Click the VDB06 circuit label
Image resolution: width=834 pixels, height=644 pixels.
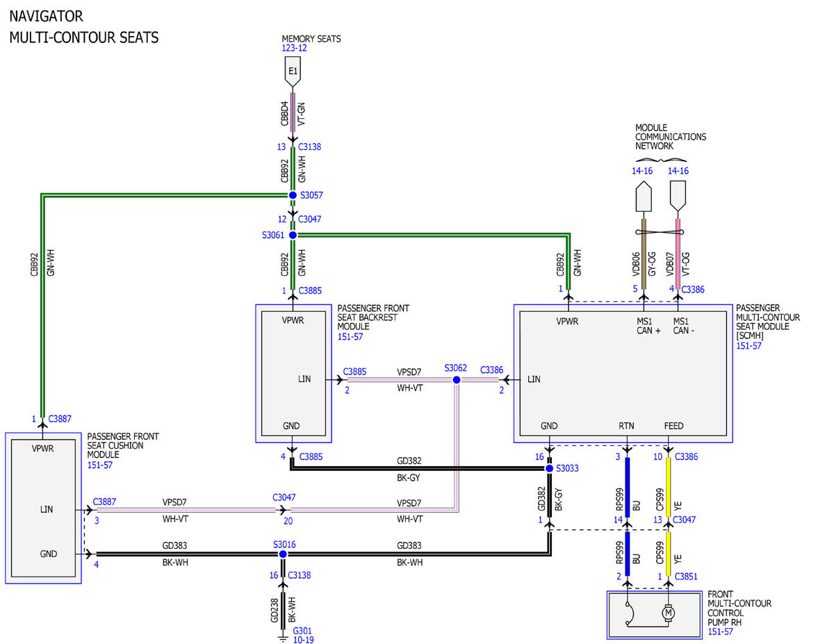635,264
